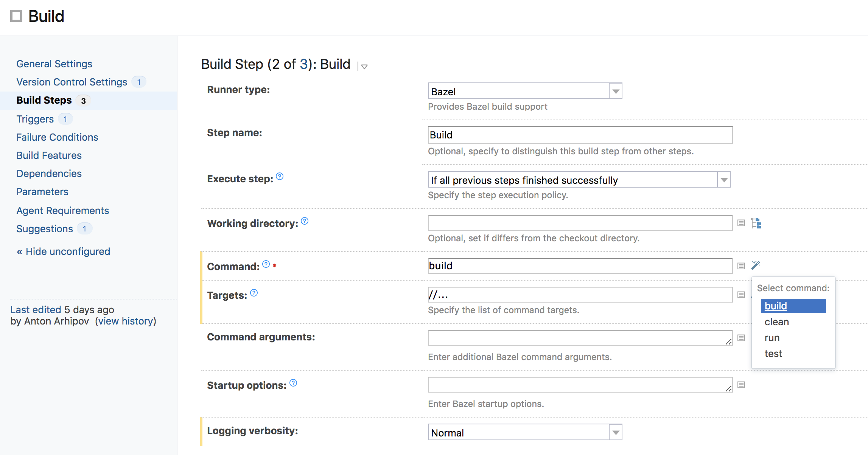Open the Version Control Settings section
Screen dimensions: 868x455
(x=72, y=82)
